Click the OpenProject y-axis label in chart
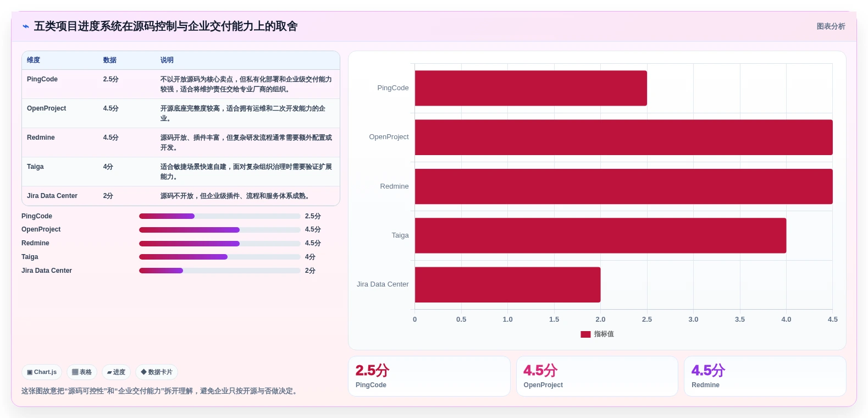This screenshot has height=418, width=868. point(389,137)
